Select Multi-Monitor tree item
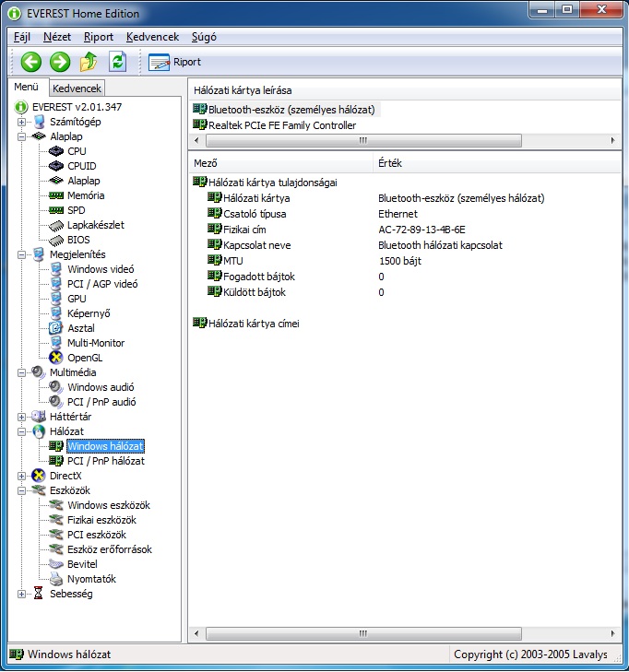 click(96, 343)
